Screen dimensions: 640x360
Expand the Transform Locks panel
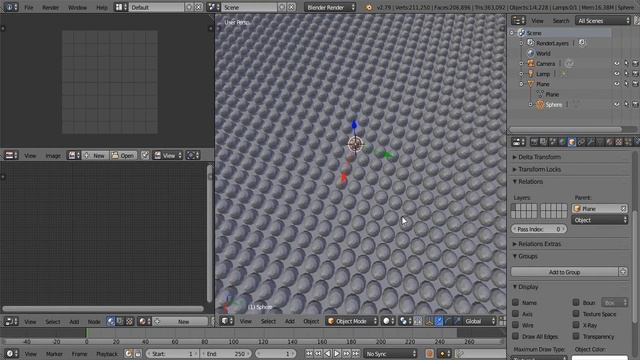point(536,169)
